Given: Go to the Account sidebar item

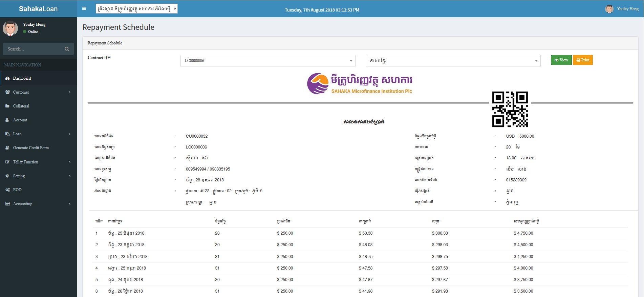Looking at the screenshot, I should pos(20,120).
